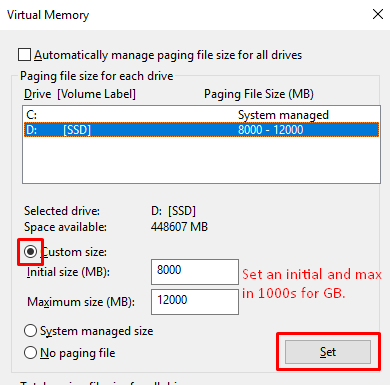390x385 pixels.
Task: Click the Maximum size (MB) label
Action: click(81, 302)
